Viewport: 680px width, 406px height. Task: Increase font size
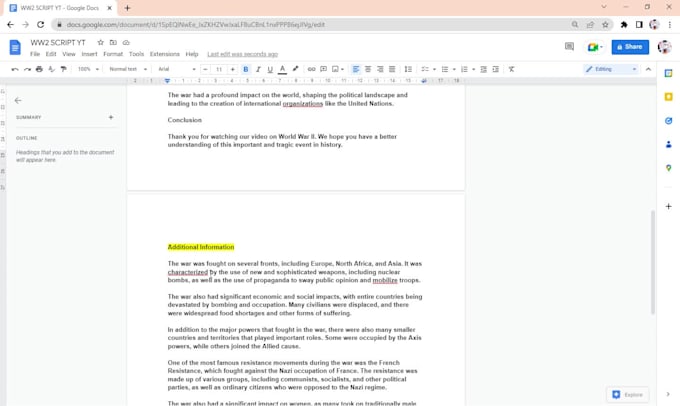233,69
